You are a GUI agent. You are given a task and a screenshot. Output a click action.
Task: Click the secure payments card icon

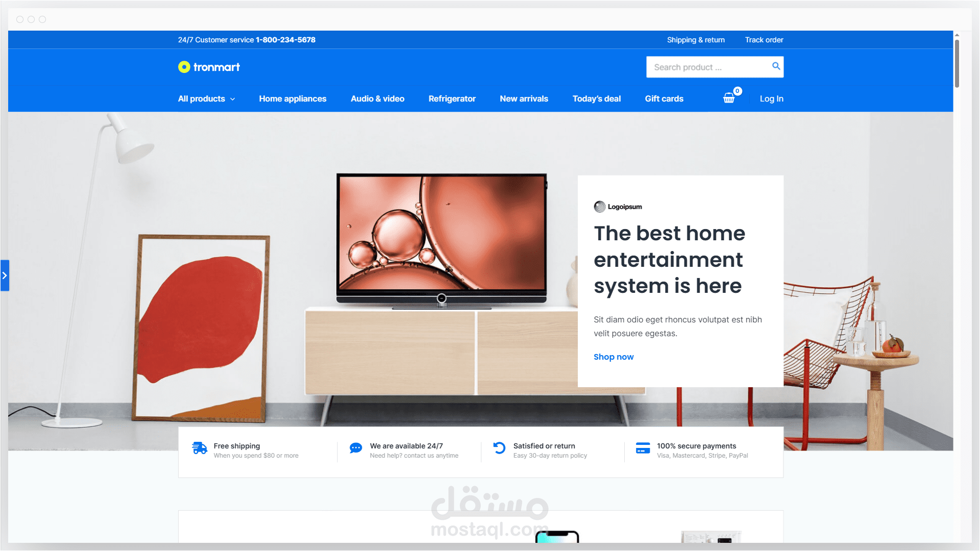(x=643, y=448)
